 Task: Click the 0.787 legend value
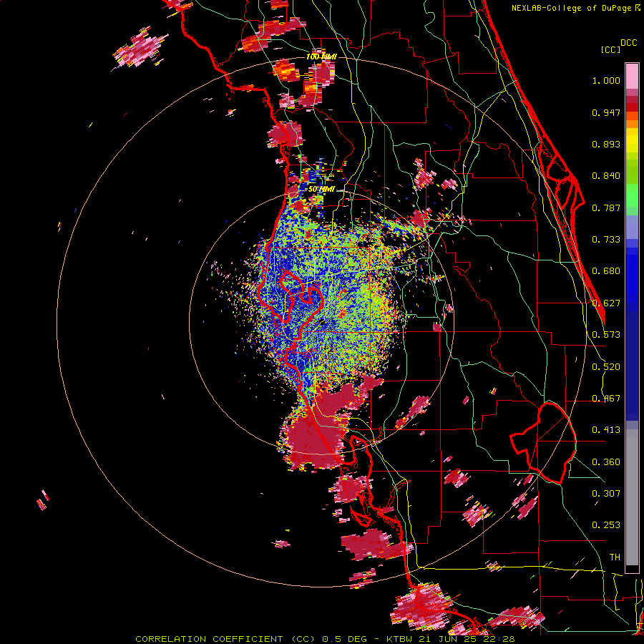(x=606, y=208)
